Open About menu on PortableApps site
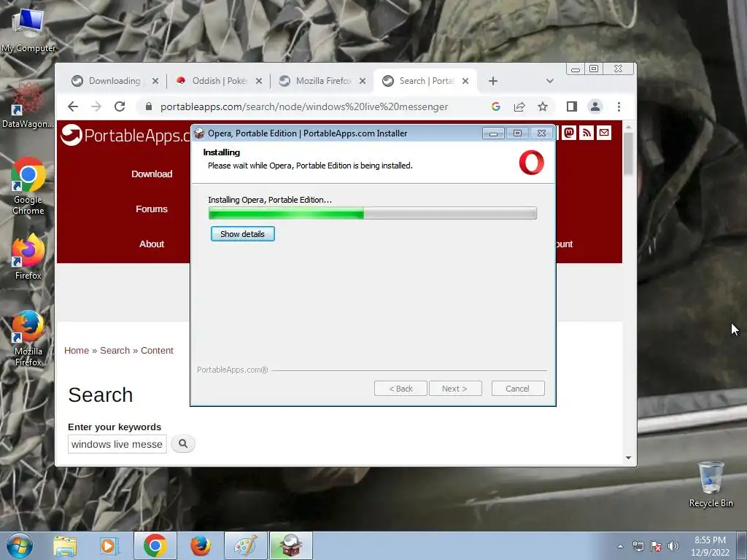 point(152,244)
